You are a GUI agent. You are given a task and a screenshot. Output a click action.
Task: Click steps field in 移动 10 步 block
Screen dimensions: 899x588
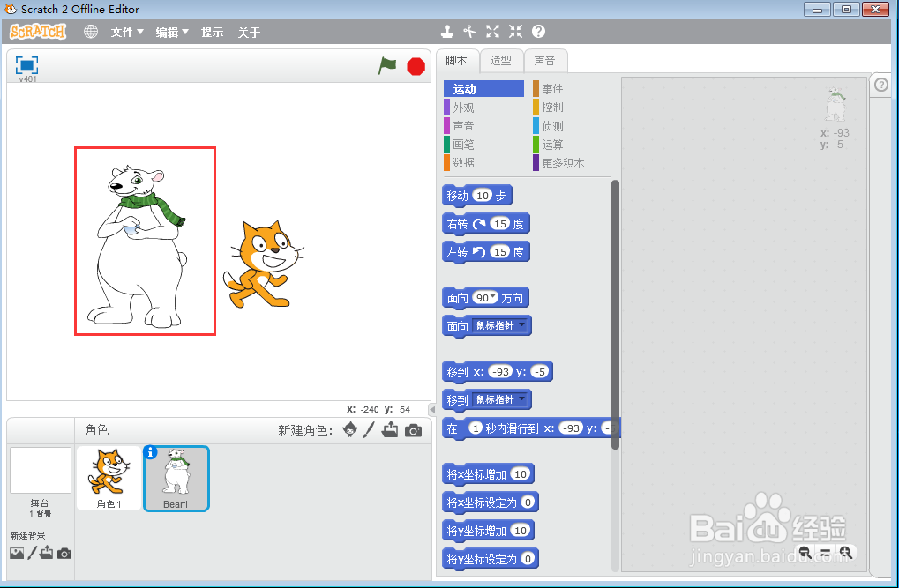[483, 196]
